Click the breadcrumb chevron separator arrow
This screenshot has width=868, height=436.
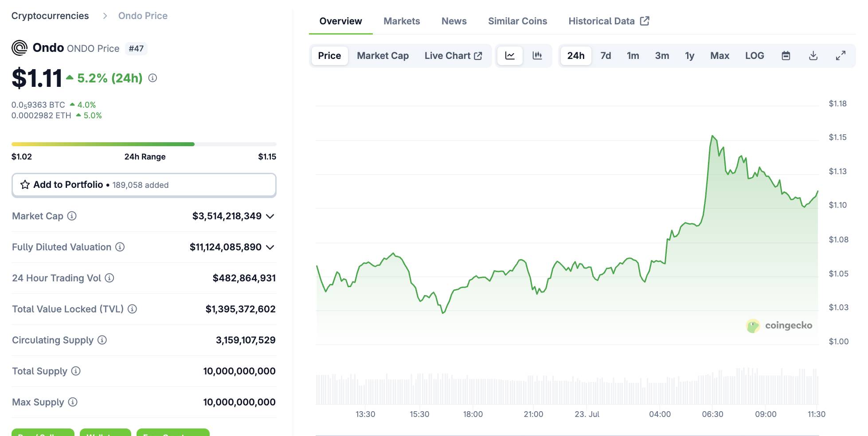pos(105,16)
